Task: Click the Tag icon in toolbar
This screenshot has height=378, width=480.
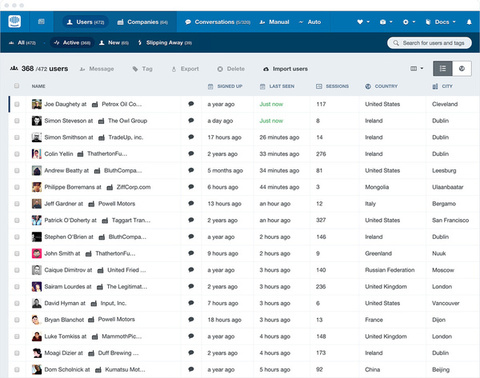Action: coord(135,69)
